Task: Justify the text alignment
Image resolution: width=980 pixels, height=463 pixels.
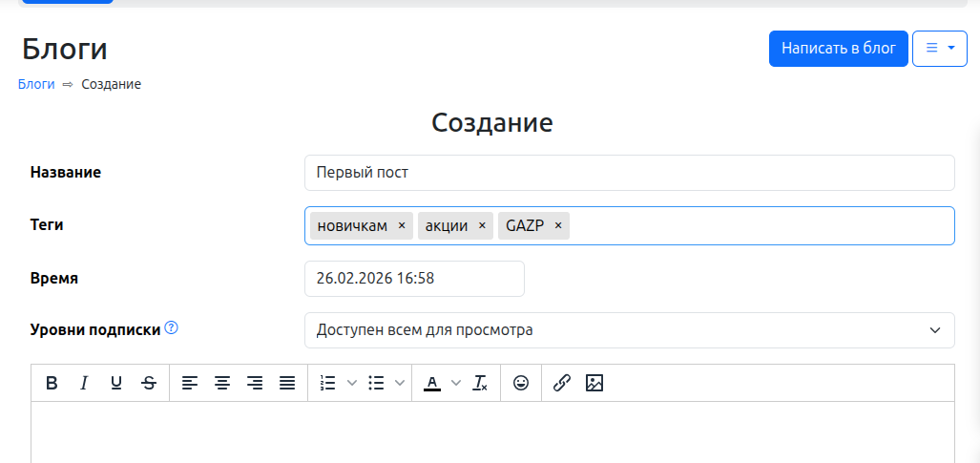Action: click(x=287, y=383)
